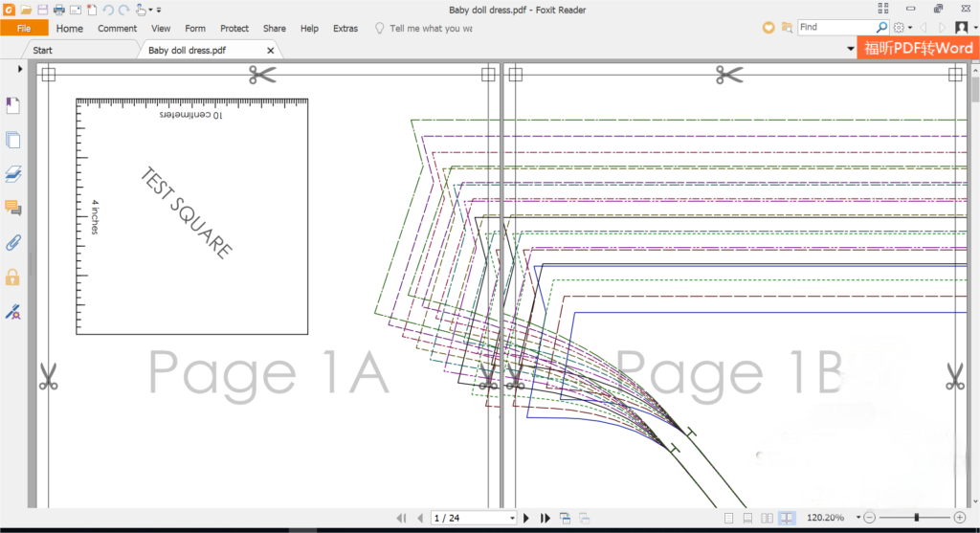The height and width of the screenshot is (533, 980).
Task: Click the 福昕PDF转Word banner button
Action: [917, 48]
